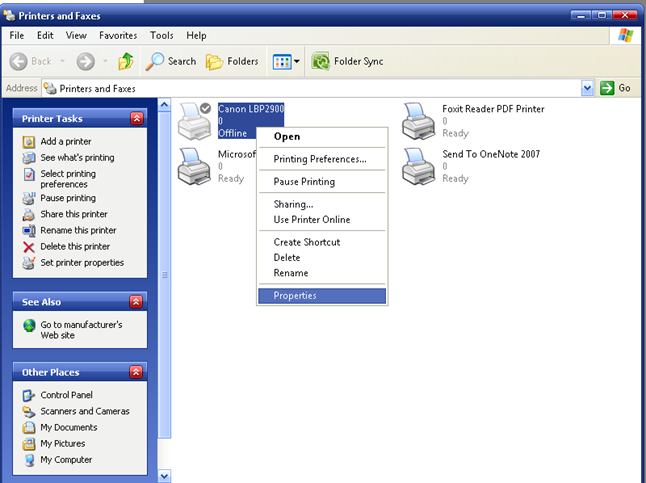Click the Set printer properties link
The image size is (646, 483).
point(82,263)
